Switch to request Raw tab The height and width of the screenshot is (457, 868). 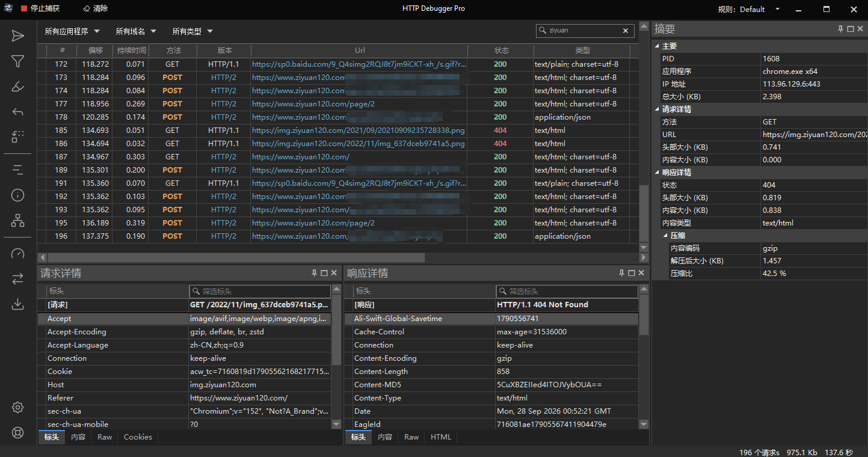pyautogui.click(x=105, y=437)
